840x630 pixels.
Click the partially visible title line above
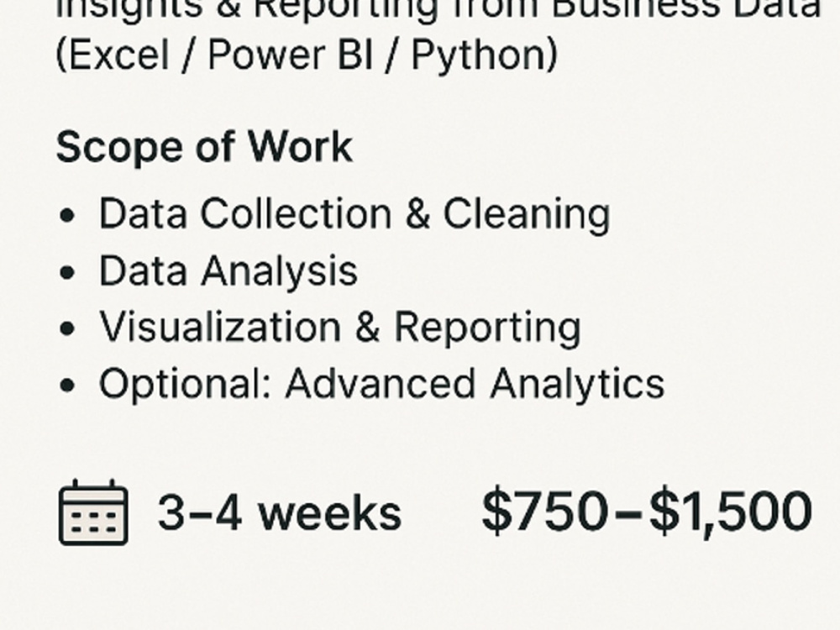[438, 9]
